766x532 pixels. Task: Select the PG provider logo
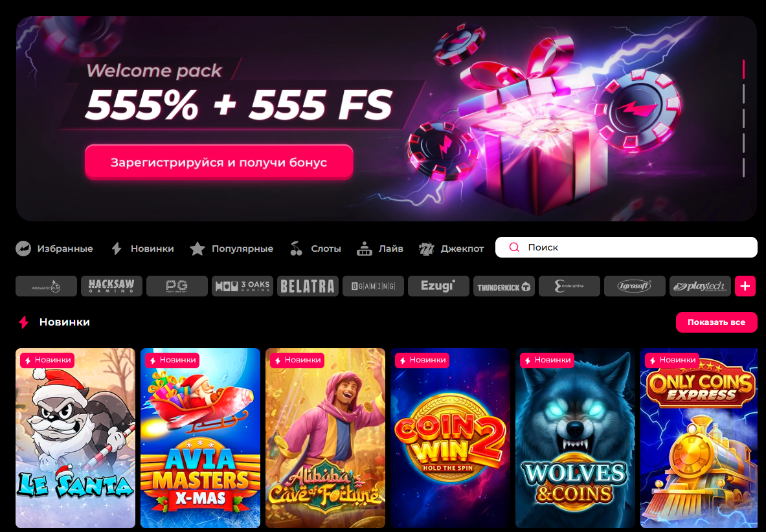[x=177, y=286]
